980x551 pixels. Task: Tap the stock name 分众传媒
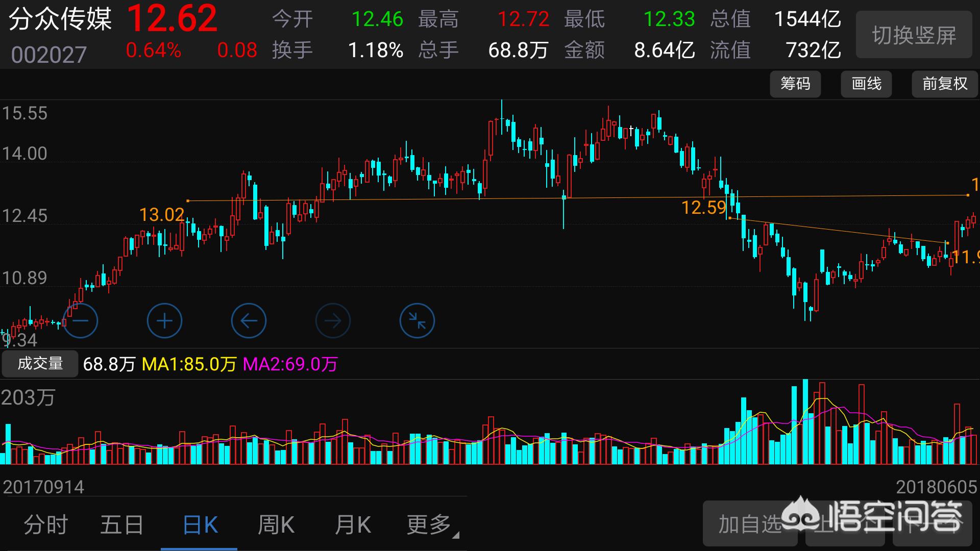tap(60, 20)
